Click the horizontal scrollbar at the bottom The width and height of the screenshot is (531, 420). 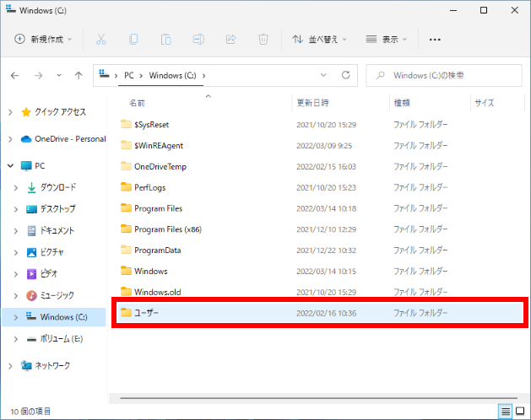click(318, 398)
